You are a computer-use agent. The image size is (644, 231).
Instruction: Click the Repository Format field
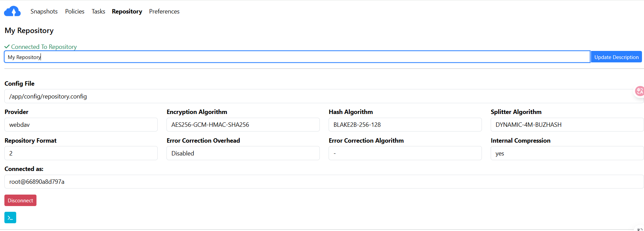click(x=81, y=153)
